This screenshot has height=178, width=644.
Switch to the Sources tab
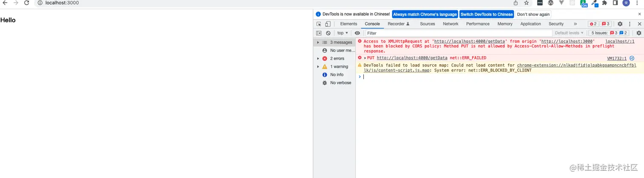[428, 24]
